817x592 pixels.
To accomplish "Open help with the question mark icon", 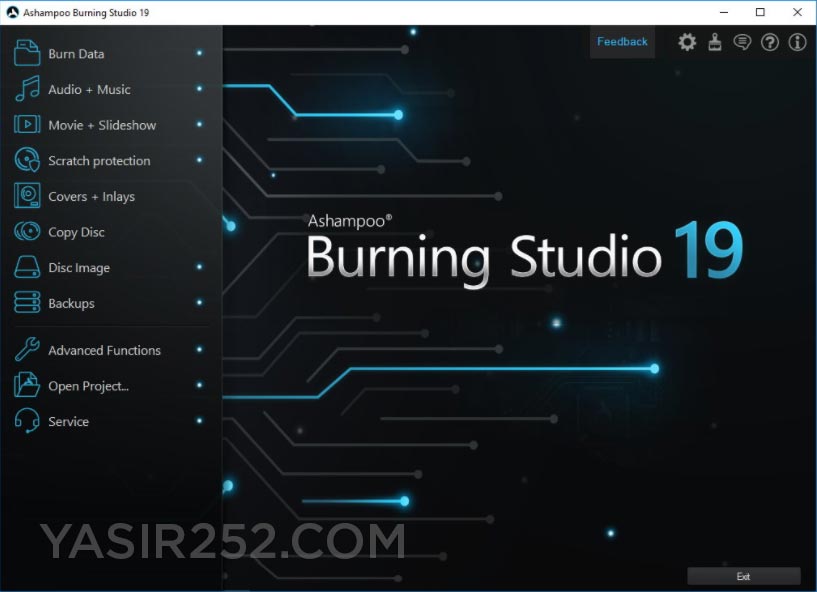I will pos(770,42).
